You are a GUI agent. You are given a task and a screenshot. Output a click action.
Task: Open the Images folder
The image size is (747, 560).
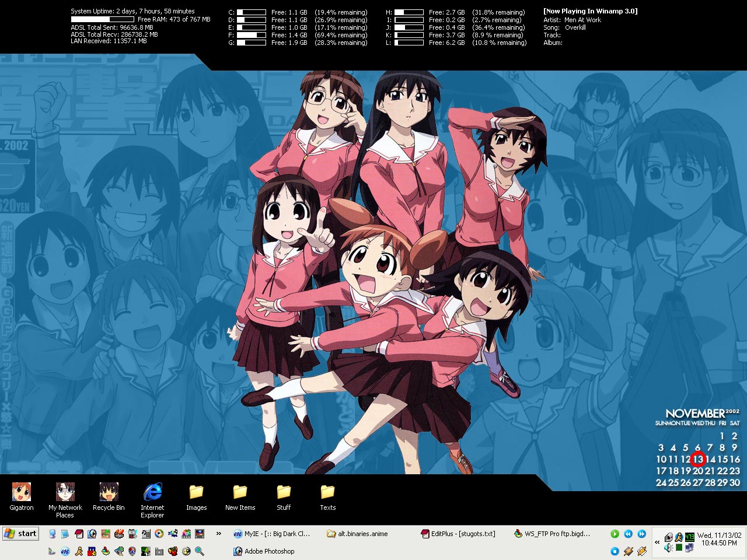coord(196,497)
